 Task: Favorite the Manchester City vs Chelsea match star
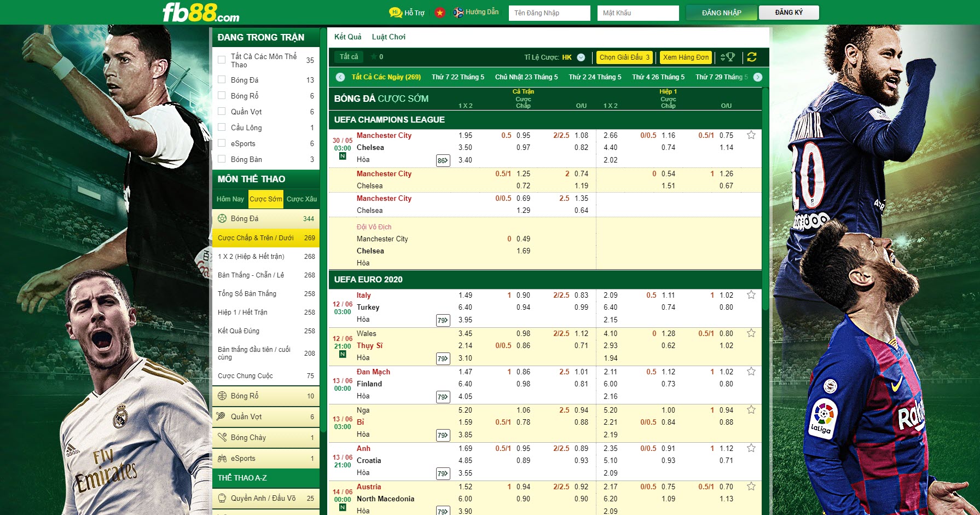pos(751,135)
